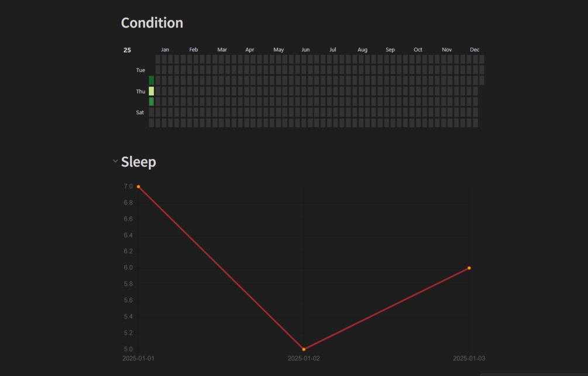Click the sleep data point at 5.0
Image resolution: width=588 pixels, height=376 pixels.
[304, 350]
